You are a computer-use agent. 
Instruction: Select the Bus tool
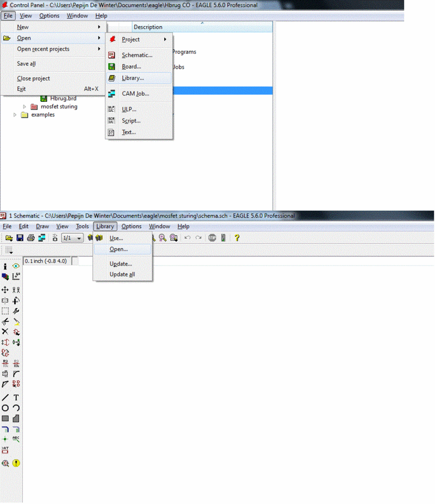click(5, 429)
